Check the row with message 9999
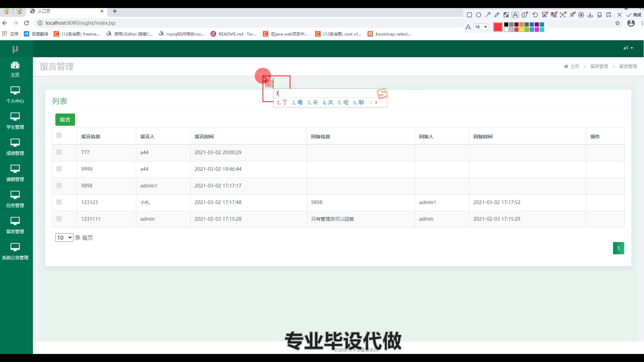The width and height of the screenshot is (644, 362). pos(59,169)
